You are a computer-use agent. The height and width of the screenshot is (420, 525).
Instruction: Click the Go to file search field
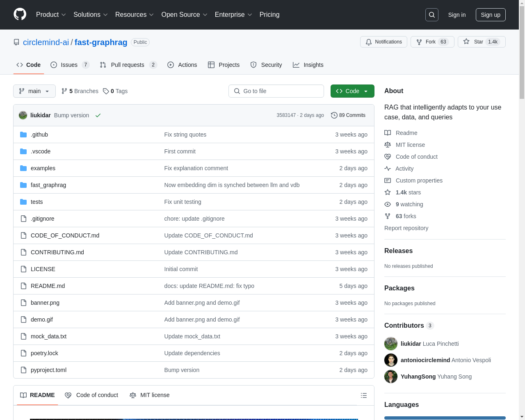click(x=276, y=91)
